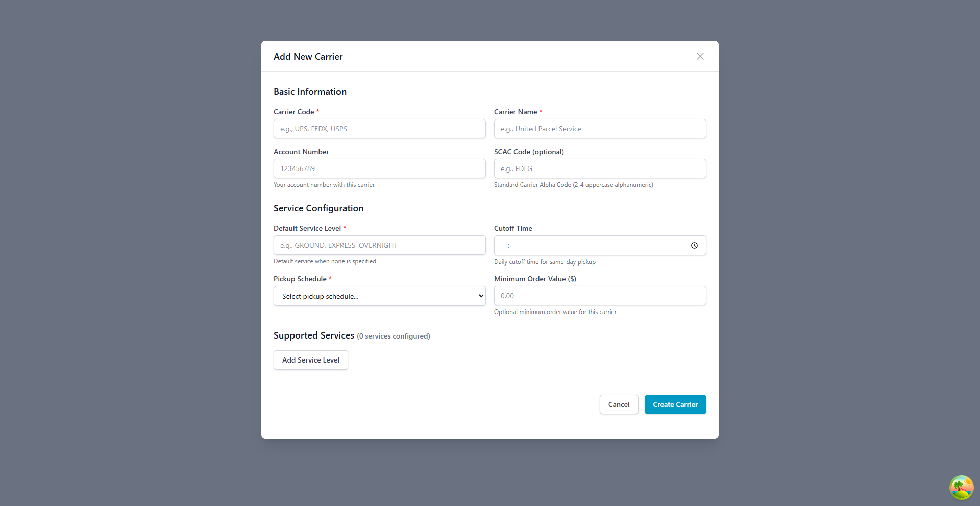Screen dimensions: 980x506
Task: Click the Carrier Name text box
Action: (x=600, y=129)
